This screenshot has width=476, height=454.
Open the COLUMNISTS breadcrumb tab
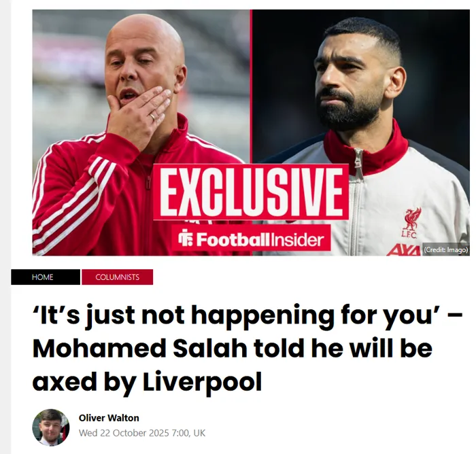pyautogui.click(x=117, y=277)
